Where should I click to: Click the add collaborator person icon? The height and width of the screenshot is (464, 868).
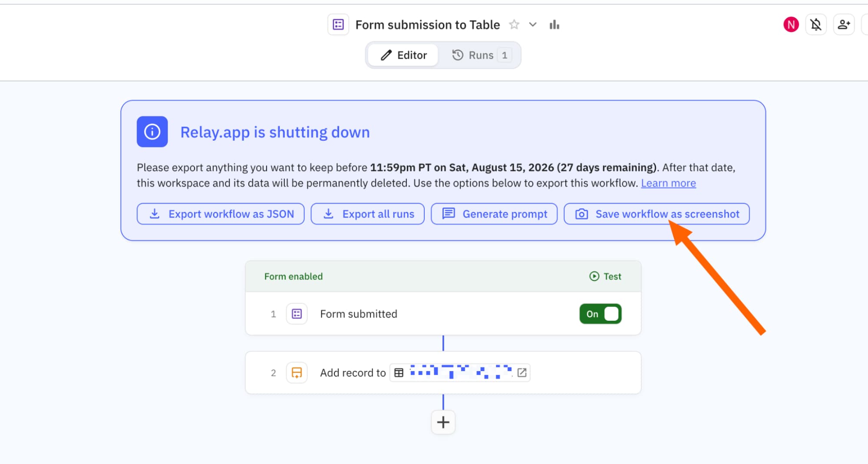click(x=844, y=24)
